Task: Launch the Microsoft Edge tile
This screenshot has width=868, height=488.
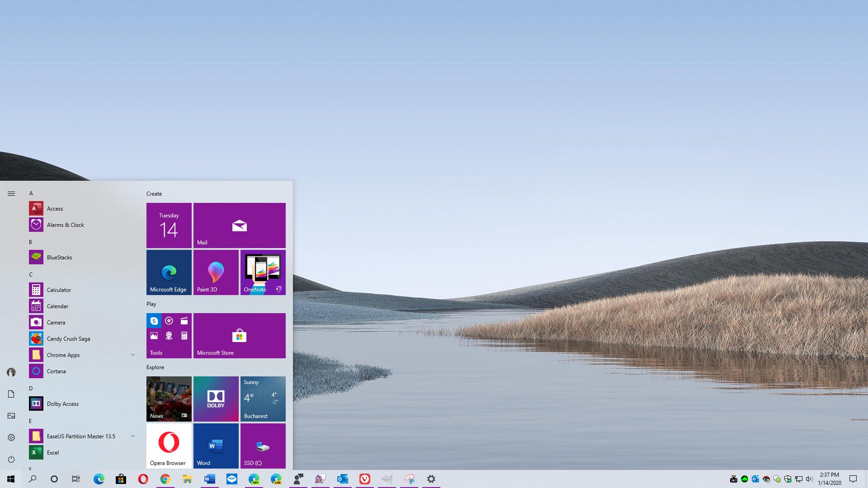Action: (169, 272)
